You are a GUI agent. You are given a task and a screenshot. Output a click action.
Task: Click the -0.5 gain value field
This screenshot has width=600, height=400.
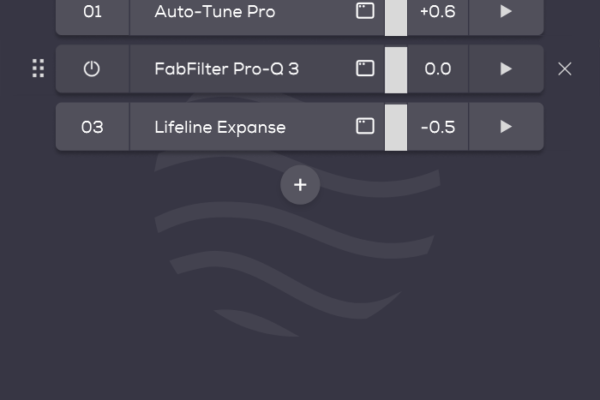click(437, 127)
